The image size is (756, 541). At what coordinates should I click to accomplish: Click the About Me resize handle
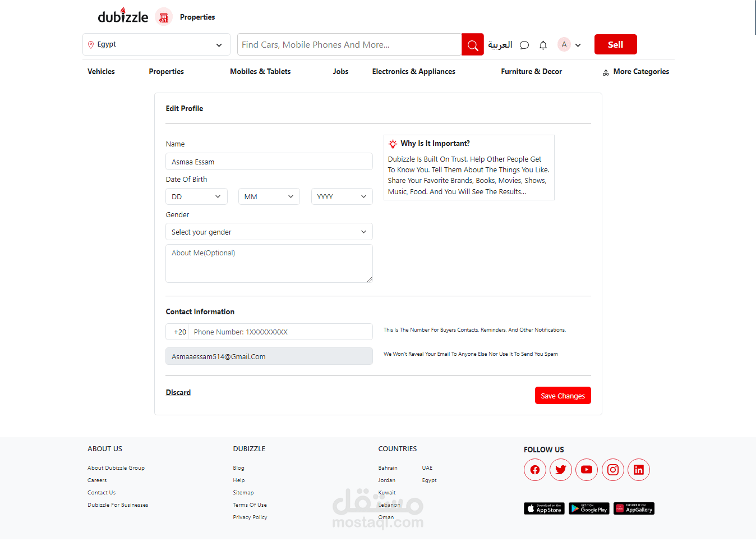click(370, 279)
